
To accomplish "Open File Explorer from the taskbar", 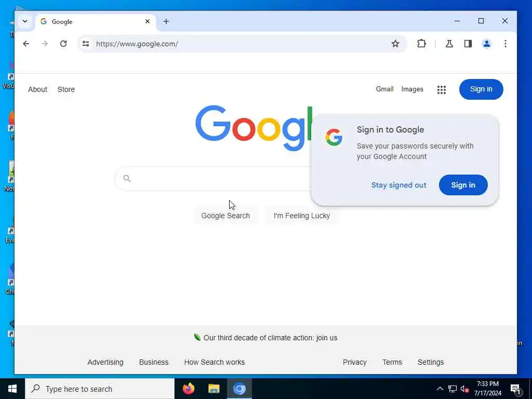I will pos(214,389).
